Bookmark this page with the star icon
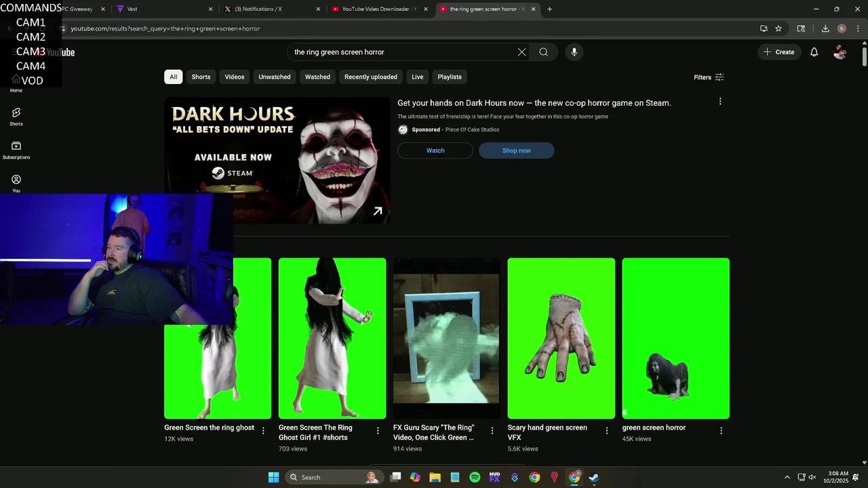Viewport: 868px width, 488px height. pyautogui.click(x=778, y=28)
